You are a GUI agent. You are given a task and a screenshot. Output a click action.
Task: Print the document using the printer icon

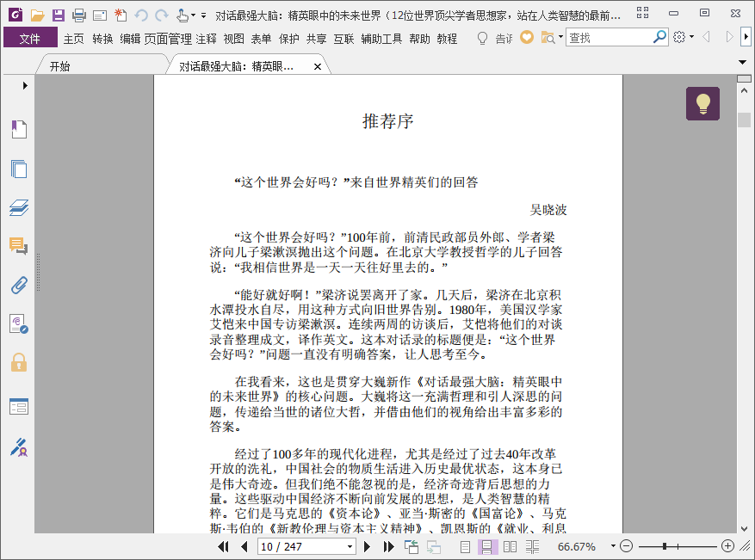tap(78, 15)
